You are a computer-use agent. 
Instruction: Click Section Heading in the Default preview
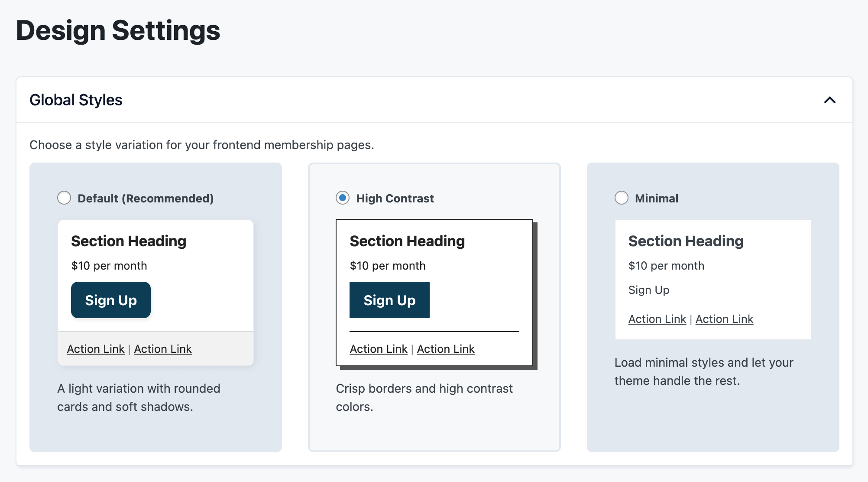128,241
